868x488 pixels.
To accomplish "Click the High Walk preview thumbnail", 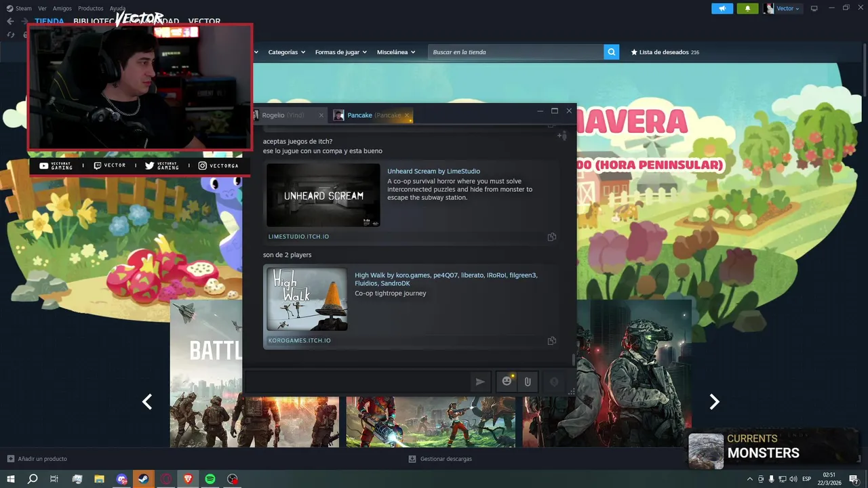I will pyautogui.click(x=307, y=299).
